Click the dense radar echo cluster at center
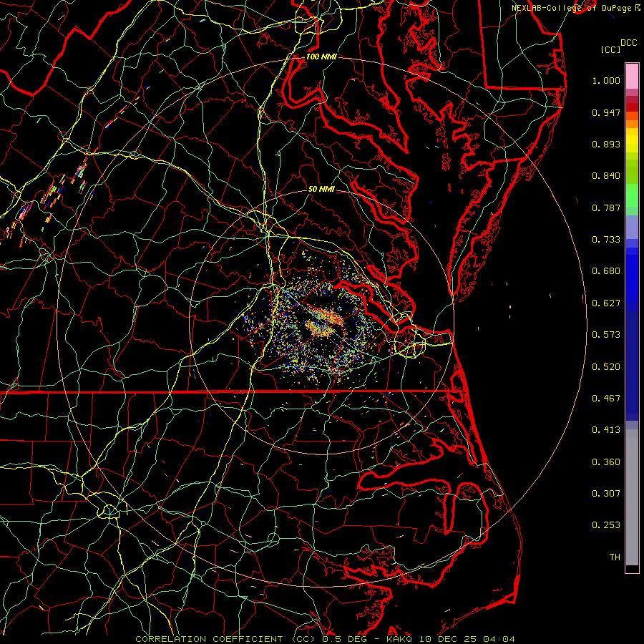Viewport: 644px width, 644px height. [324, 323]
